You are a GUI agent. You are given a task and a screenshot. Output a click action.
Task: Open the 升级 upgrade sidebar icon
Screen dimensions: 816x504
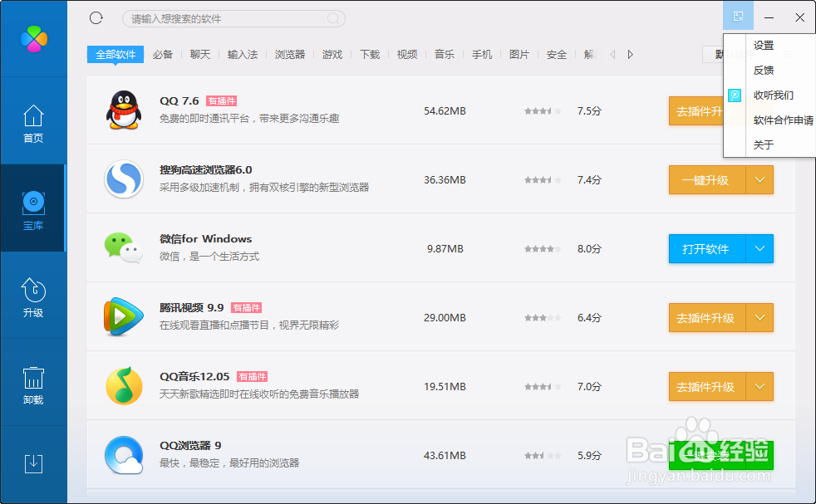pos(33,289)
